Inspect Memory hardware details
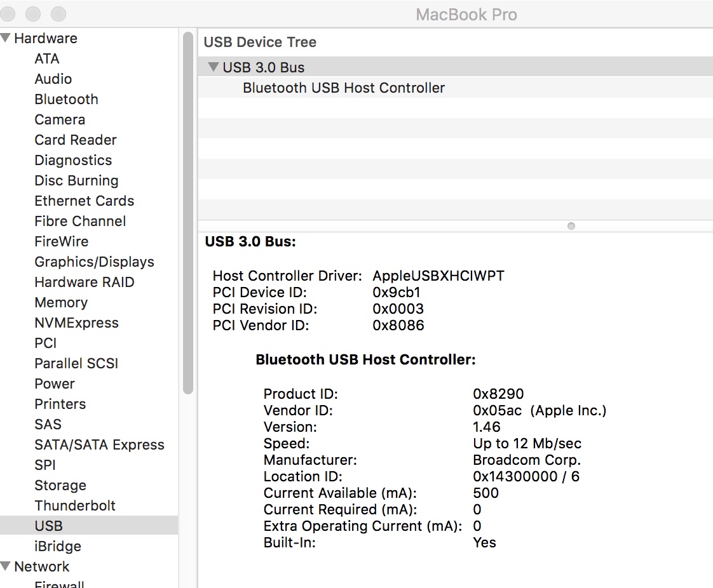713x588 pixels. pos(61,302)
